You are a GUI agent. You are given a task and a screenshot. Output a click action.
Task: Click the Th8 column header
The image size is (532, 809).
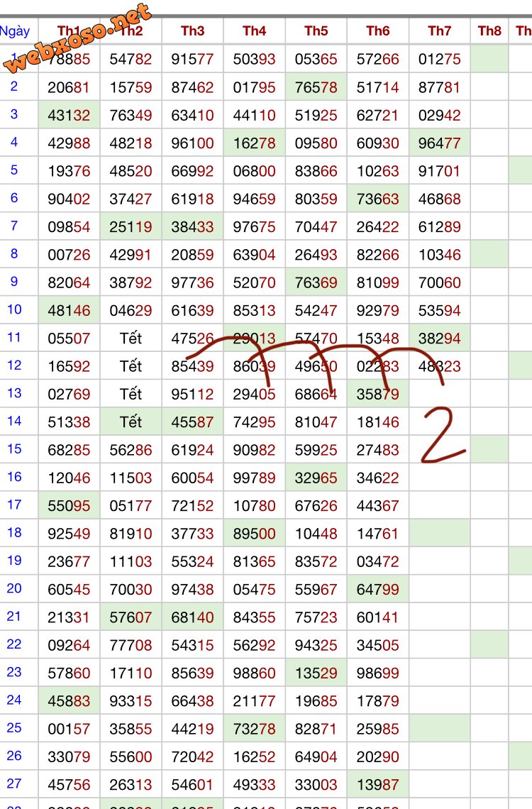489,31
